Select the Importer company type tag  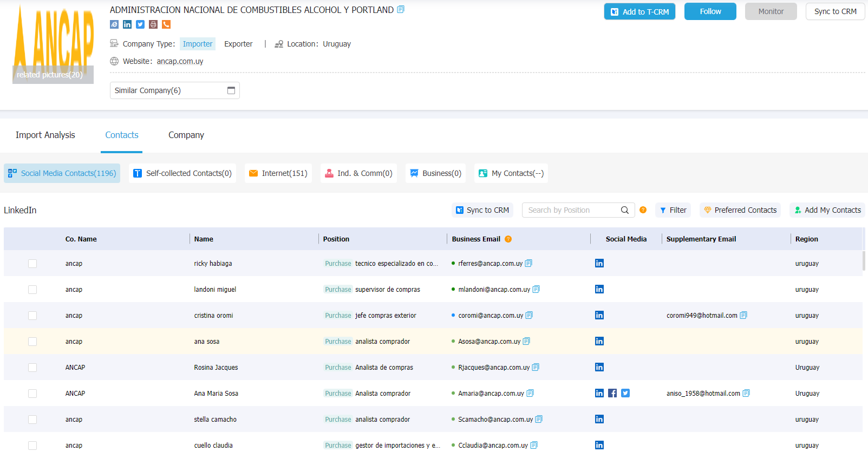(198, 44)
